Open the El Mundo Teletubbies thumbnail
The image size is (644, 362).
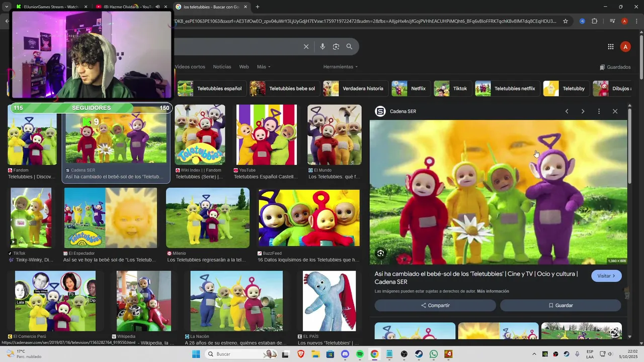click(x=335, y=135)
